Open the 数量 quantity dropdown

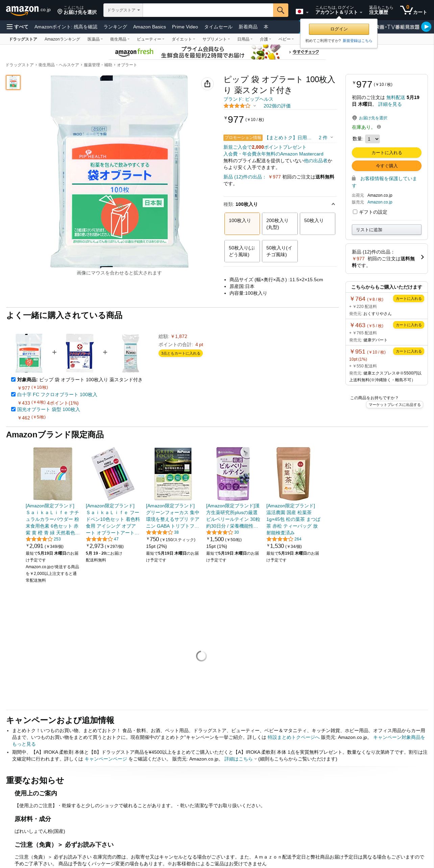pos(372,139)
